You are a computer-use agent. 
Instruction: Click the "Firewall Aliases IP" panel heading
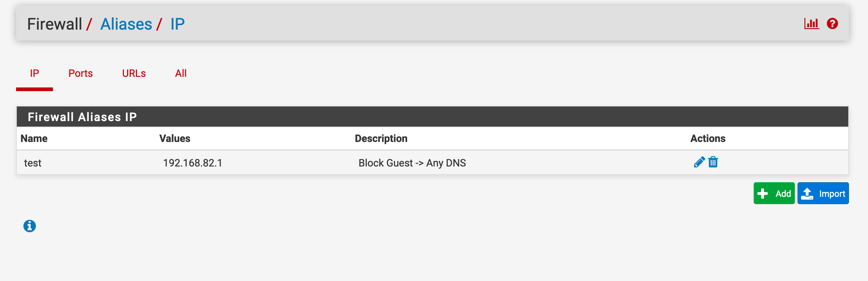pyautogui.click(x=82, y=117)
